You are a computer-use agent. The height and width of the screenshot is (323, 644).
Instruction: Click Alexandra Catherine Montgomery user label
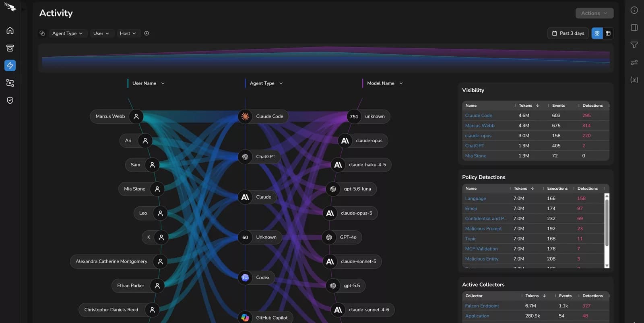(x=111, y=261)
